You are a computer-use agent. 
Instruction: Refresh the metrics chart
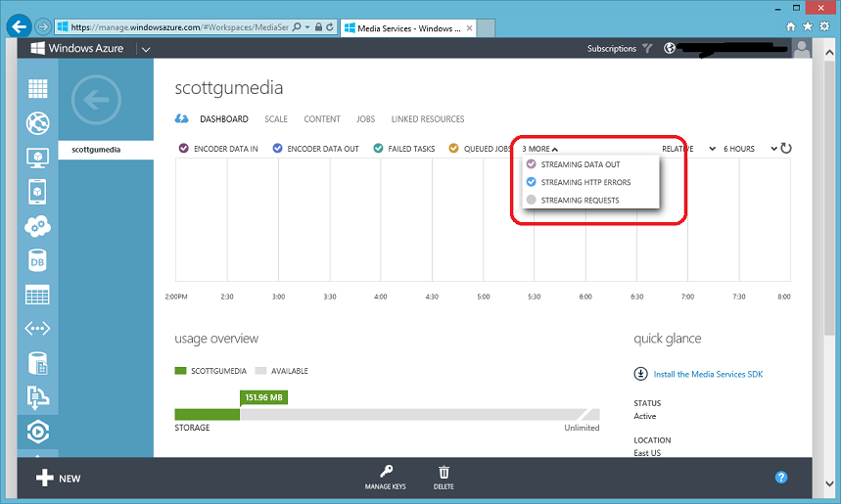786,149
